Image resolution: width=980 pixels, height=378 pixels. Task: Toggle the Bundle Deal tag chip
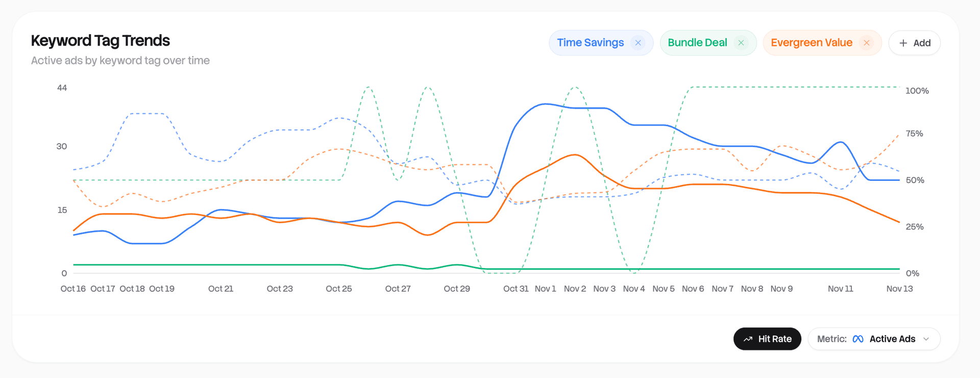coord(697,42)
